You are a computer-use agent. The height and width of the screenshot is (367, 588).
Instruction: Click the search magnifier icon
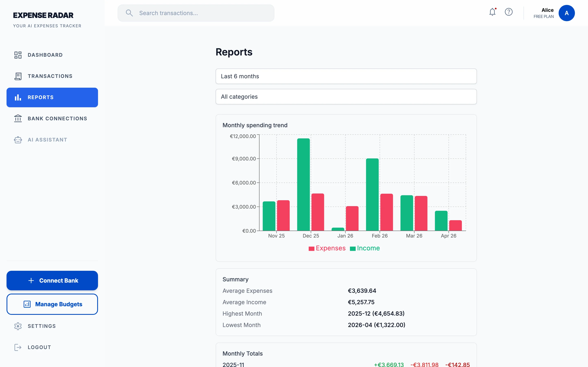[x=129, y=13]
